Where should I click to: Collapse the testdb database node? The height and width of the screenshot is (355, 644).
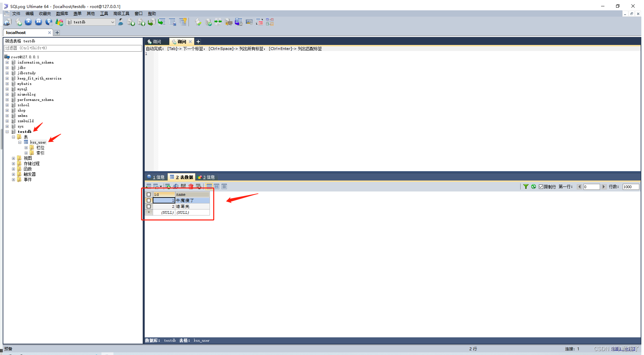7,132
